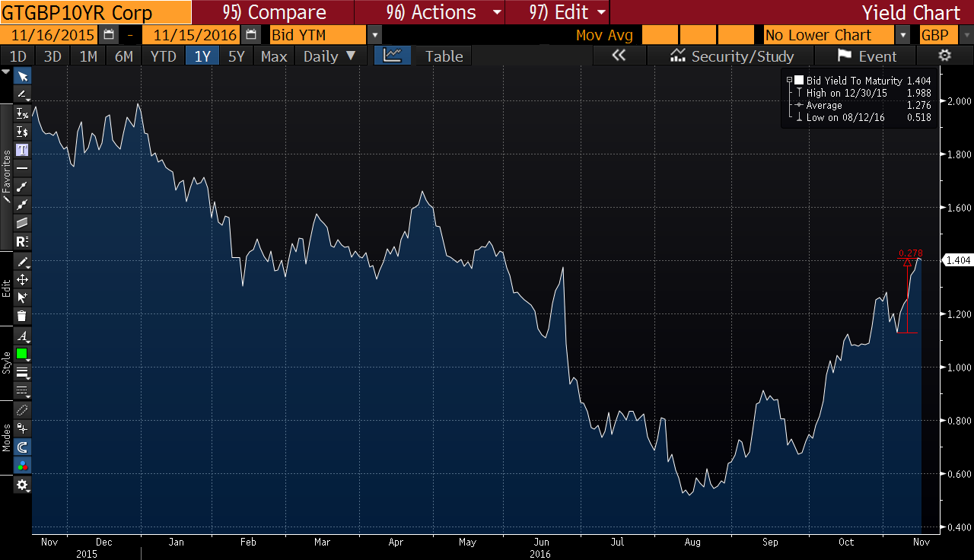Open the line thickness style option
The width and height of the screenshot is (974, 560).
(23, 373)
